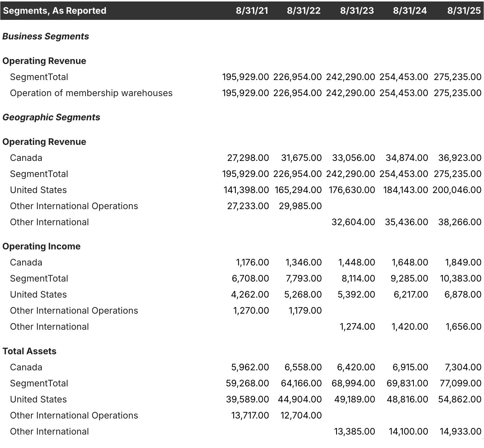
Task: Click Canada revenue value 33,056.00
Action: point(354,158)
